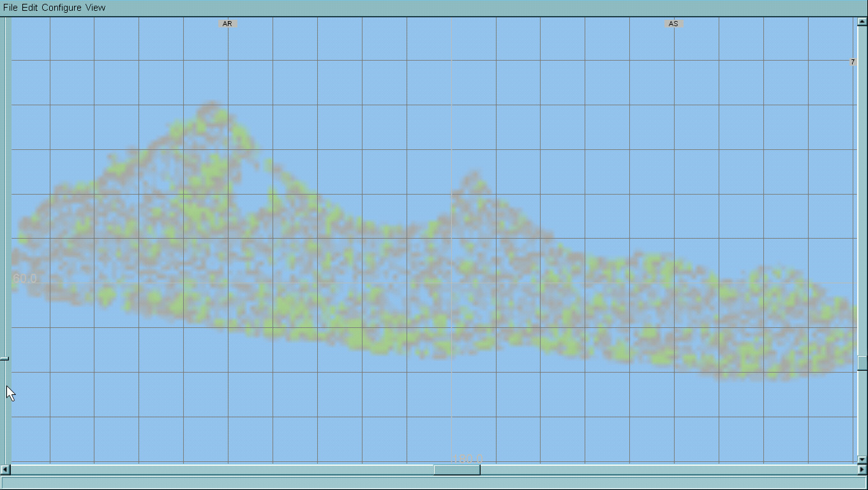Screen dimensions: 868x490
Task: Click the 60.0 latitude label
Action: [25, 279]
